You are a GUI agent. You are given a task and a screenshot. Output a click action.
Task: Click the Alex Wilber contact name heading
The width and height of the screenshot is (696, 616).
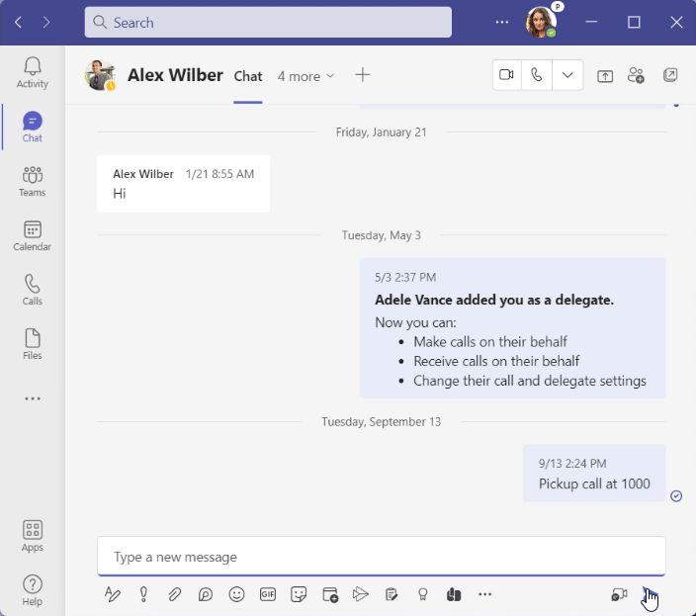coord(175,75)
